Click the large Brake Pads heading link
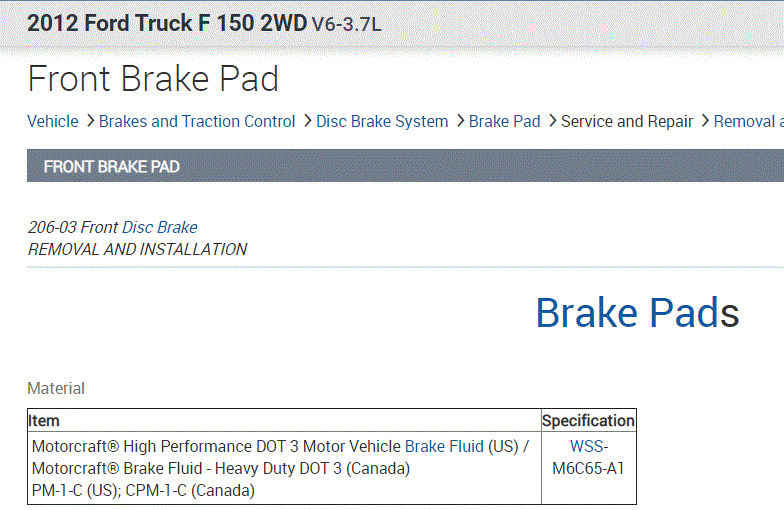The width and height of the screenshot is (784, 510). pyautogui.click(x=627, y=313)
